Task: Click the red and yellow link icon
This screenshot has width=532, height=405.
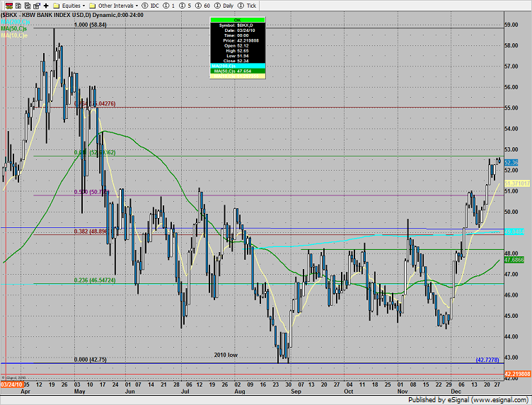Action: pos(9,6)
